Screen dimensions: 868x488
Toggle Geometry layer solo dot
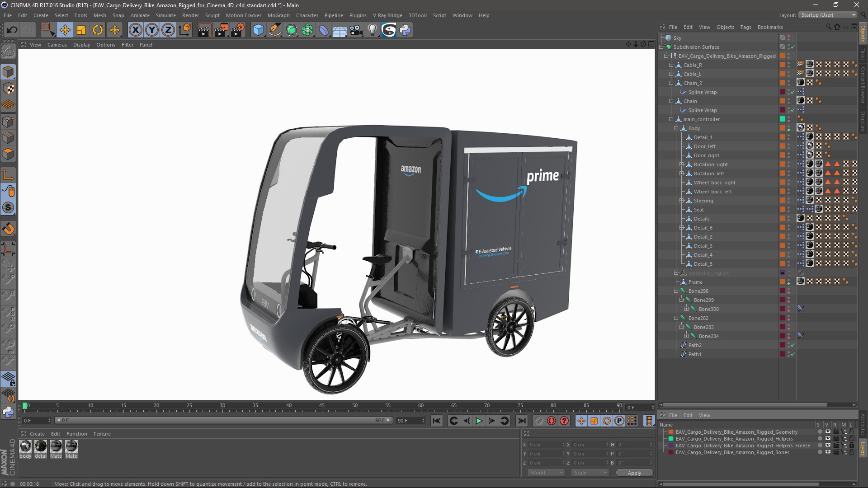tap(820, 432)
